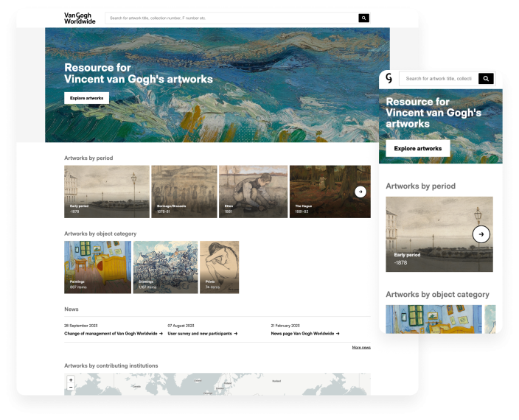Open Change of management of Van Gogh Worldwide news
The width and height of the screenshot is (519, 420).
(x=114, y=334)
